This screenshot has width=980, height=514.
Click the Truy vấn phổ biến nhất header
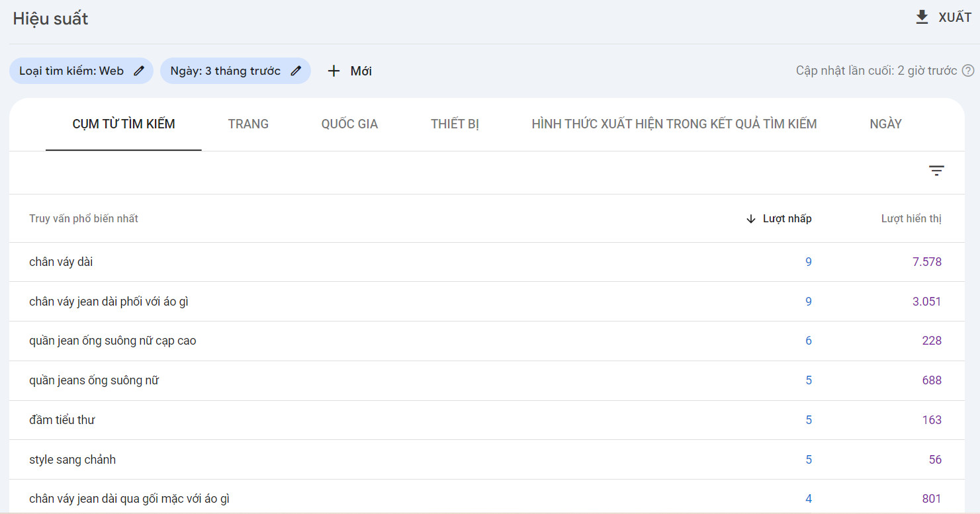coord(83,218)
